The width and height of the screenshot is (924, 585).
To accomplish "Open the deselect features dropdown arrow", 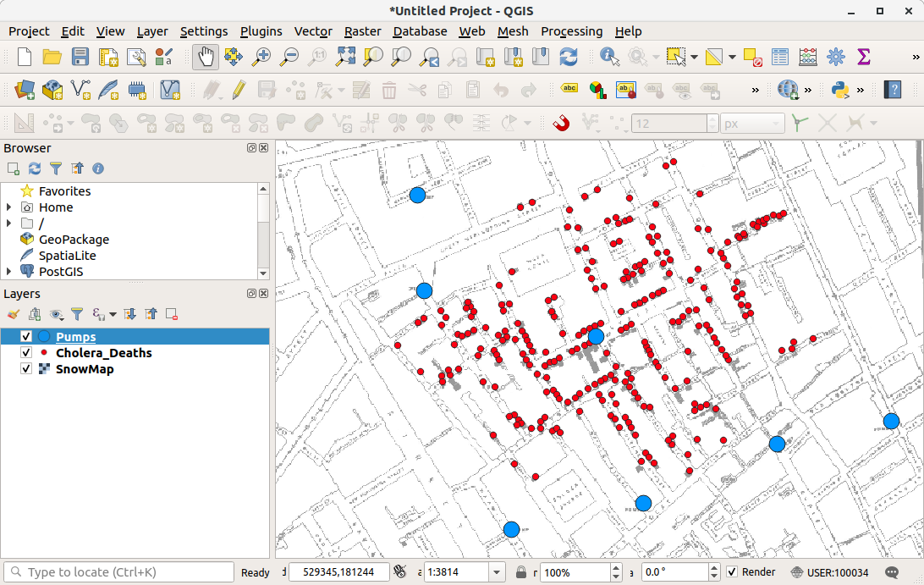I will [x=732, y=58].
